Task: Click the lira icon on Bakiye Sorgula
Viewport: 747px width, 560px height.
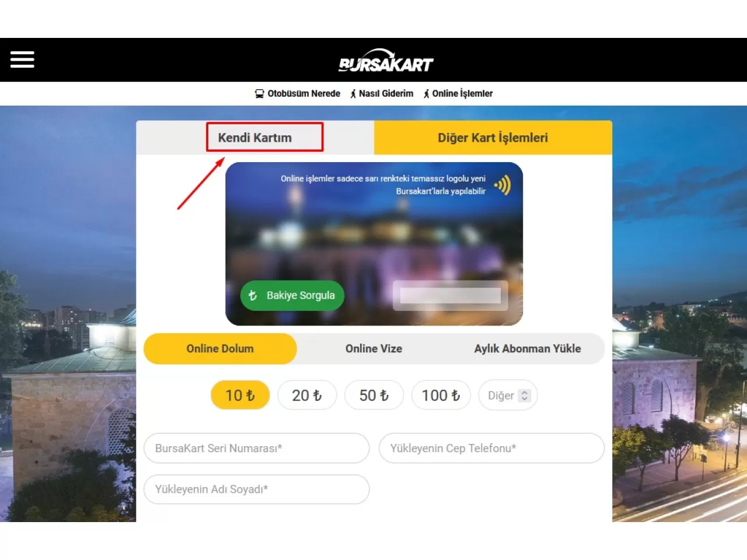Action: pos(253,296)
